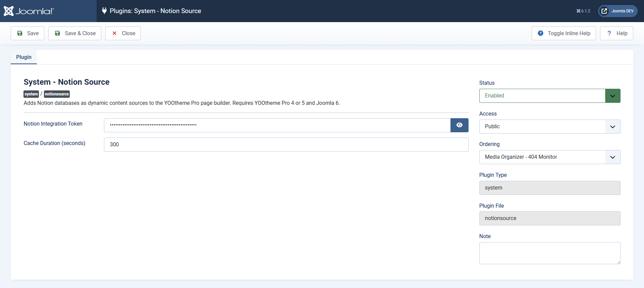Click into the Note text area
The image size is (644, 288).
coord(550,253)
